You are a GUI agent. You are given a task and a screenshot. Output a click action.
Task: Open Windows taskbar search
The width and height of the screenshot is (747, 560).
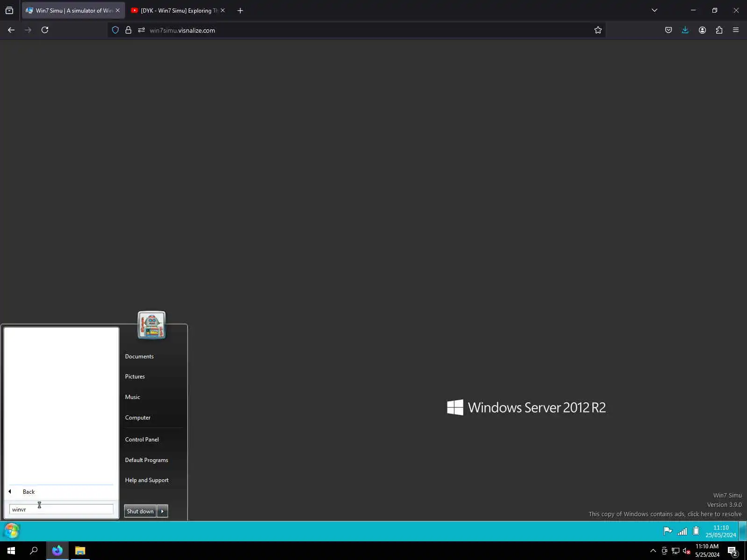pos(34,551)
